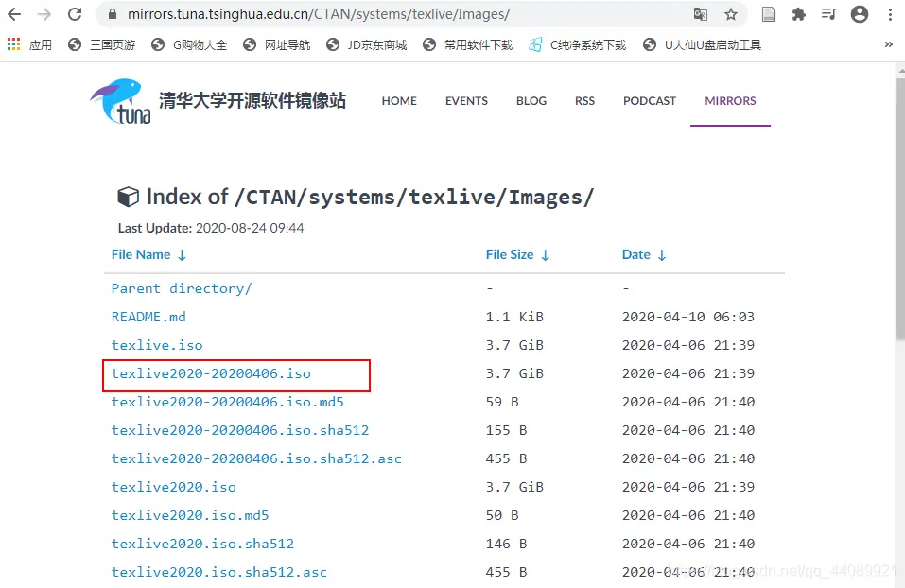Open EVENTS in the navigation
This screenshot has width=905, height=588.
tap(466, 101)
